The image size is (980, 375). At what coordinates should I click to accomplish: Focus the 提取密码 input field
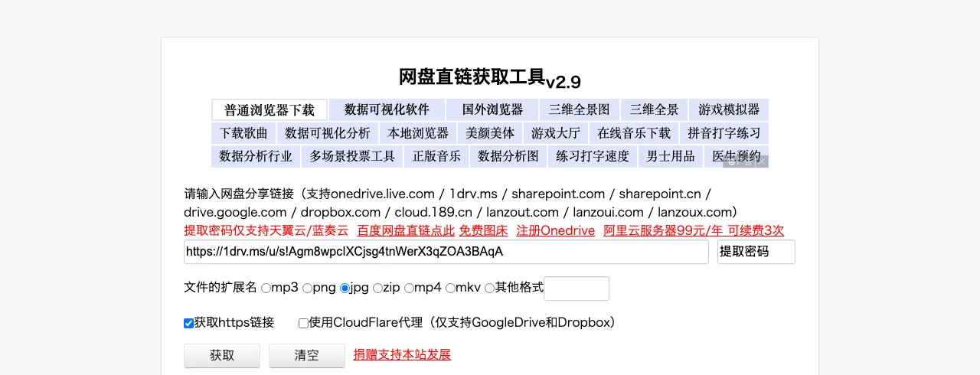point(756,252)
